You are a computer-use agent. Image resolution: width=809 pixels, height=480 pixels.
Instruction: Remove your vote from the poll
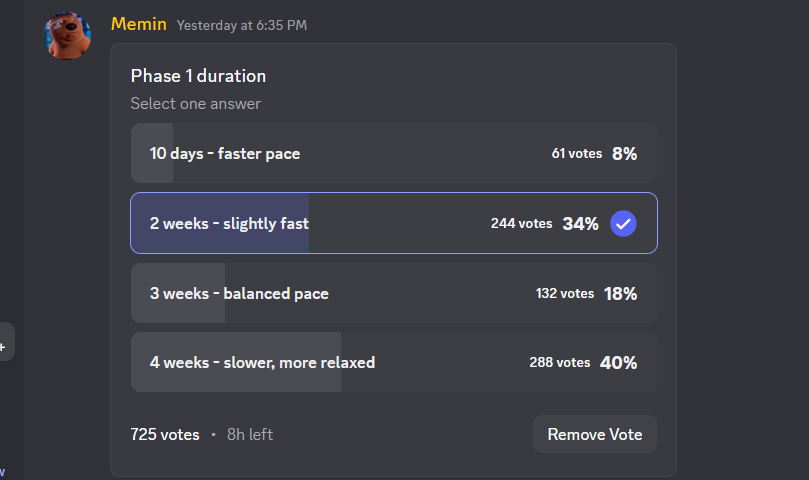[595, 434]
